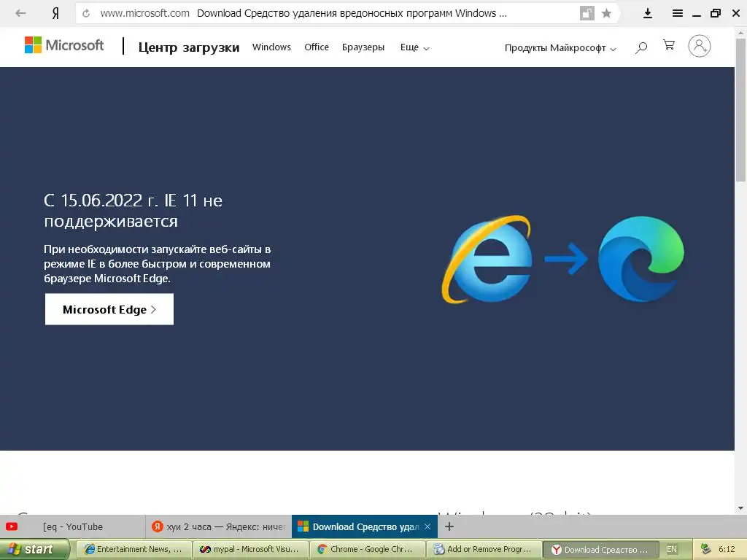Open a new tab with the plus icon

449,526
